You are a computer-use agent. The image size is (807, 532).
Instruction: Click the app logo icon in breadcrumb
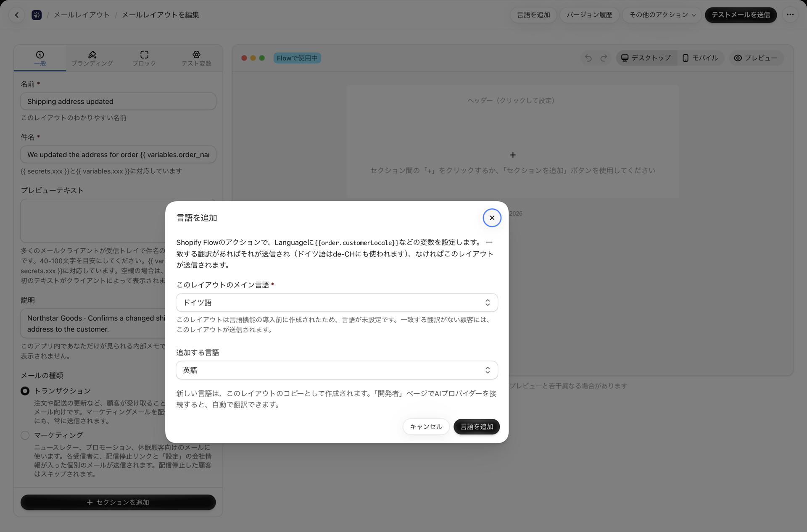point(37,15)
